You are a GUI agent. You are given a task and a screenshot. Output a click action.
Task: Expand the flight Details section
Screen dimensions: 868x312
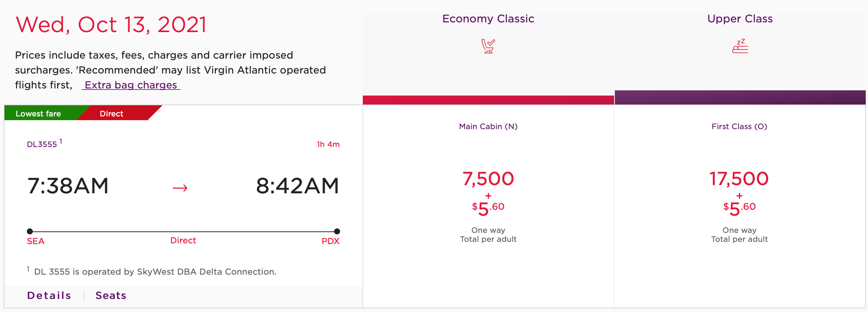point(48,295)
